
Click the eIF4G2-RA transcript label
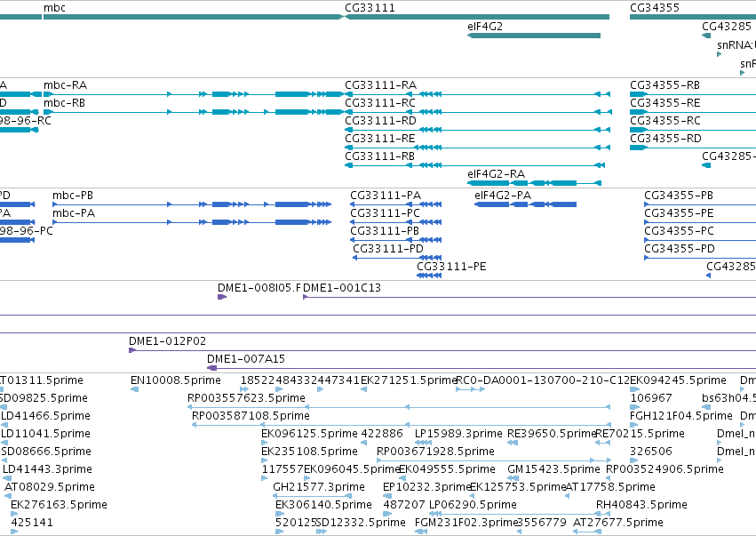point(496,174)
